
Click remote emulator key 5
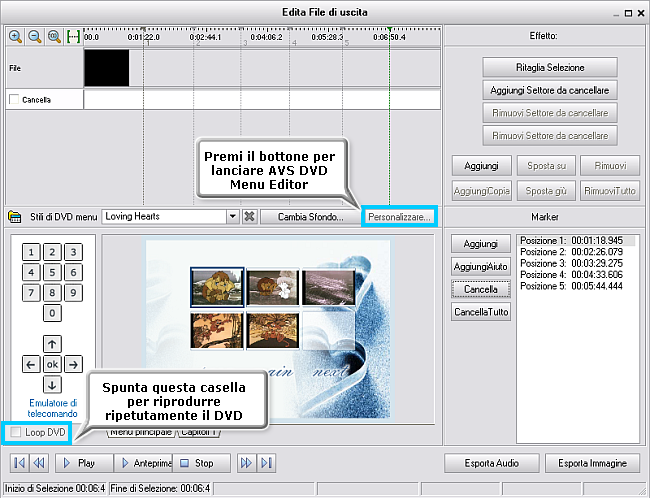(x=52, y=272)
